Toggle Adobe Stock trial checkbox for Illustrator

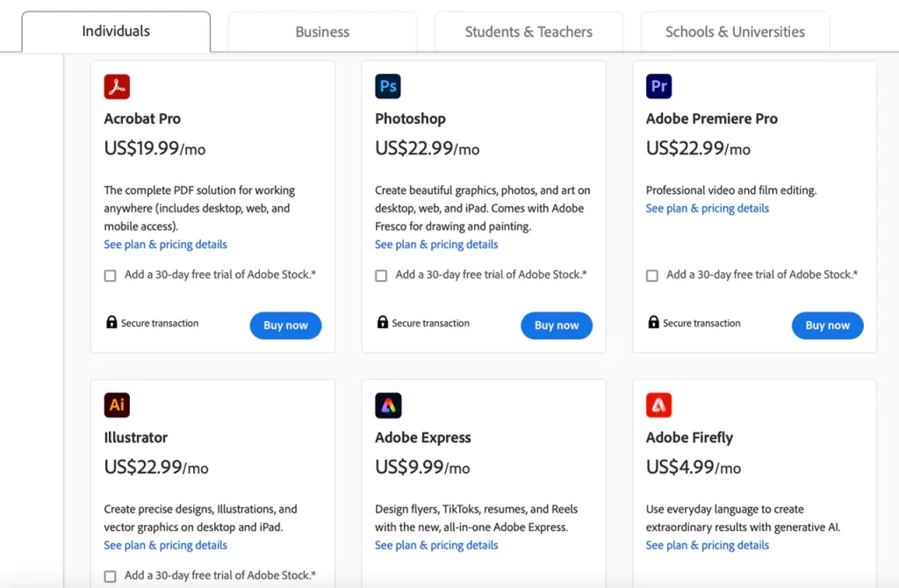111,577
